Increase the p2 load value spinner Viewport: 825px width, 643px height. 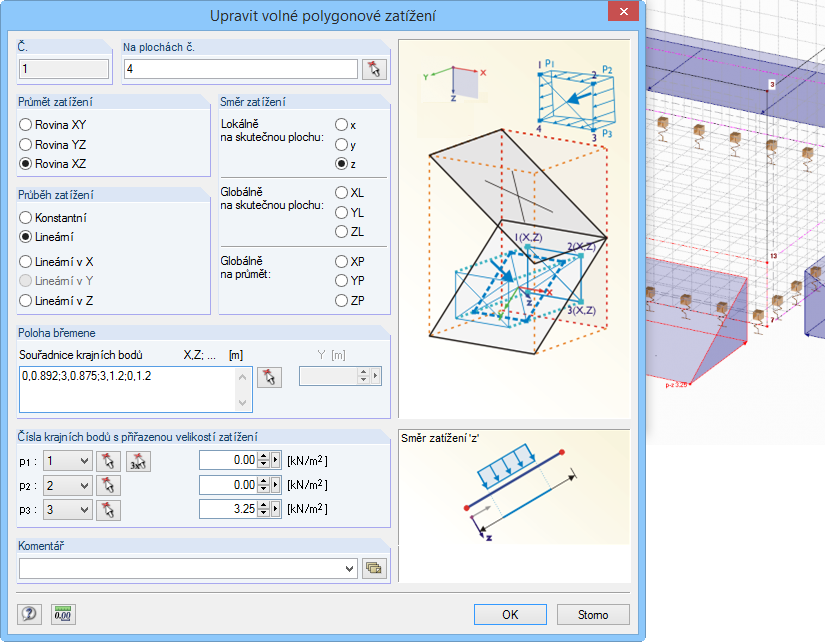coord(264,480)
